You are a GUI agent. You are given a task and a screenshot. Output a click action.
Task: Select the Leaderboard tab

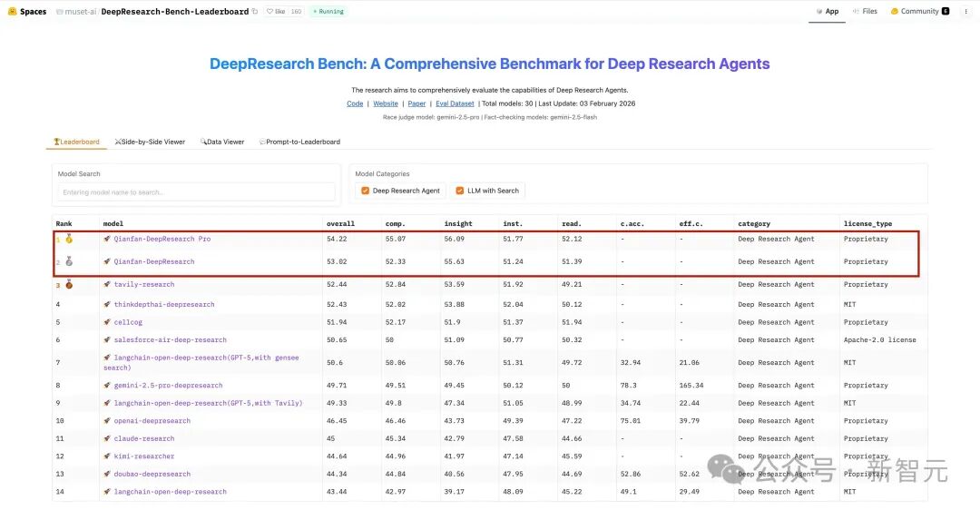click(76, 142)
